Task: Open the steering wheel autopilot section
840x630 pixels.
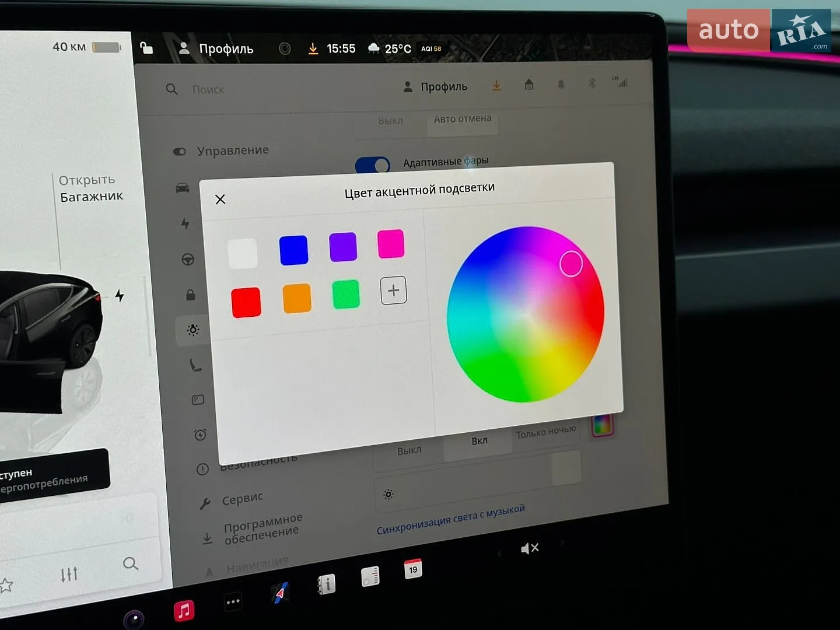Action: coord(188,260)
